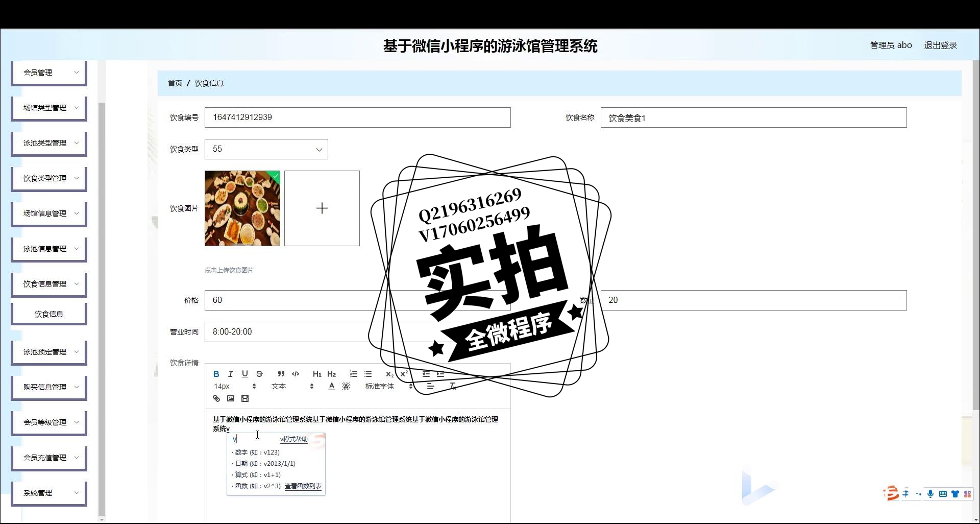Expand the 系统管理 sidebar menu
This screenshot has width=980, height=524.
(x=49, y=493)
